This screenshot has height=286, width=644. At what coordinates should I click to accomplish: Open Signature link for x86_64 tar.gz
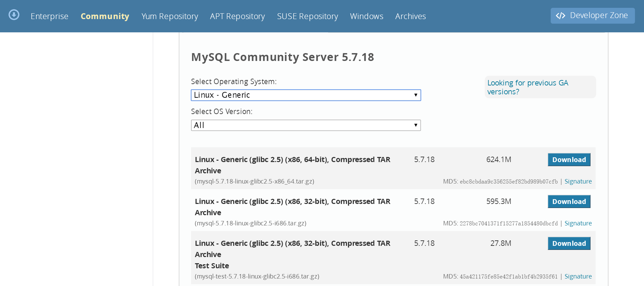578,181
